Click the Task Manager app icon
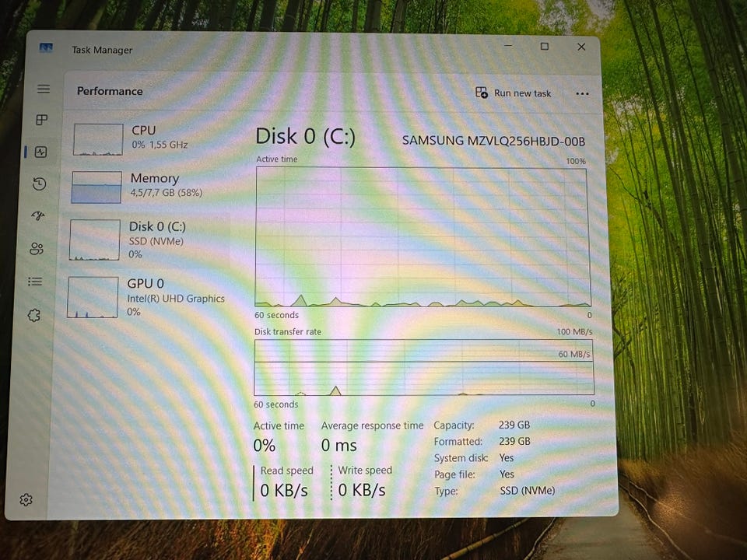747x560 pixels. pyautogui.click(x=46, y=47)
